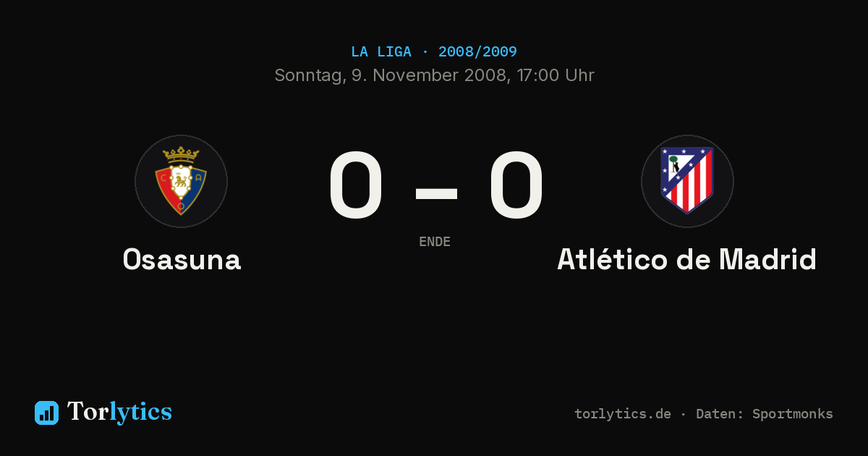The image size is (868, 456).
Task: Click the Osasuna club crest
Action: pos(181,181)
